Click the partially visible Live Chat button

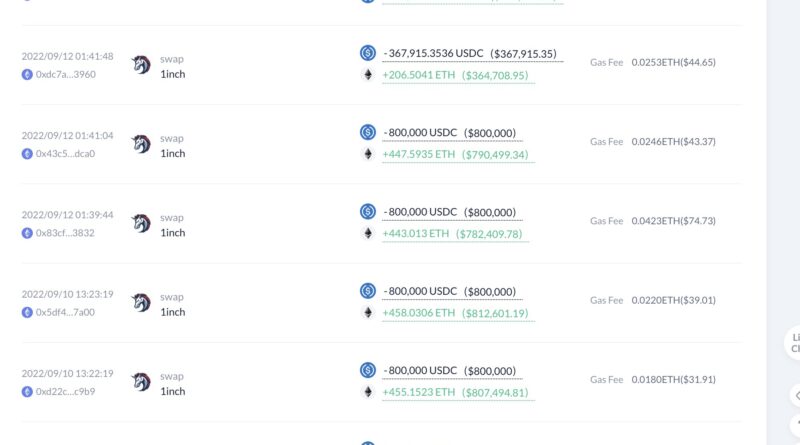coord(793,343)
